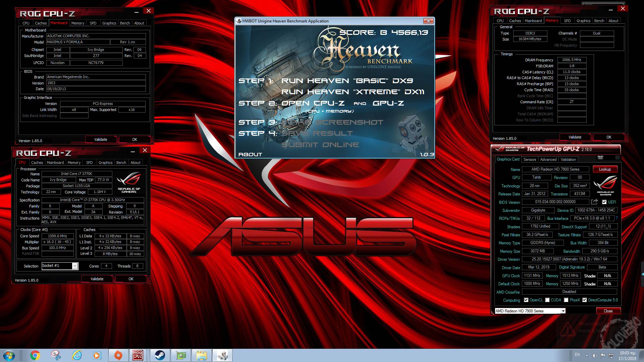Click the Bus Interface question mark icon
644x362 pixels.
616,218
